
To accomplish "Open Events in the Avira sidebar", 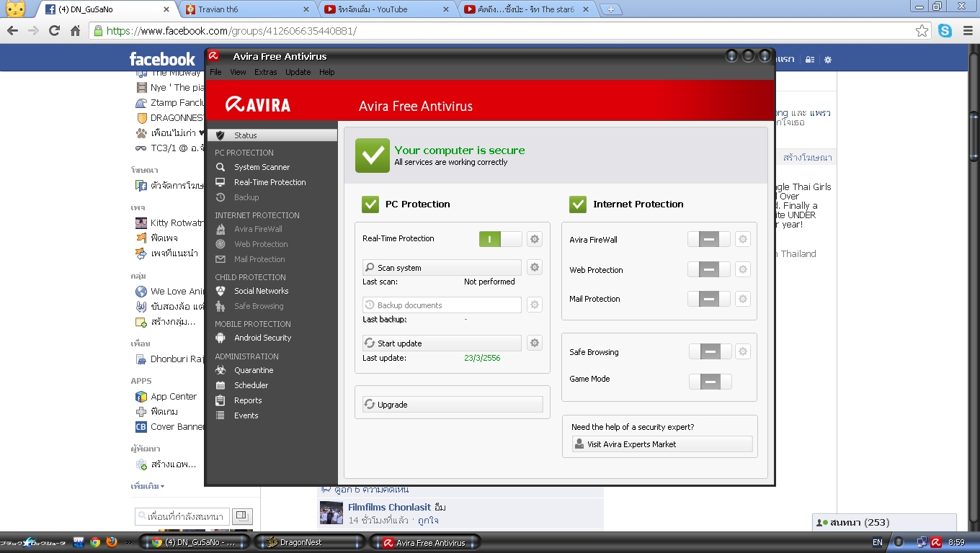I will 246,415.
